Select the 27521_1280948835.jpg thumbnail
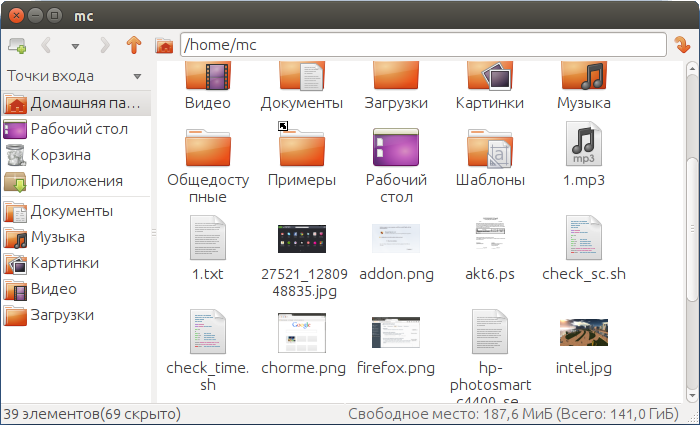This screenshot has height=425, width=700. [x=302, y=239]
